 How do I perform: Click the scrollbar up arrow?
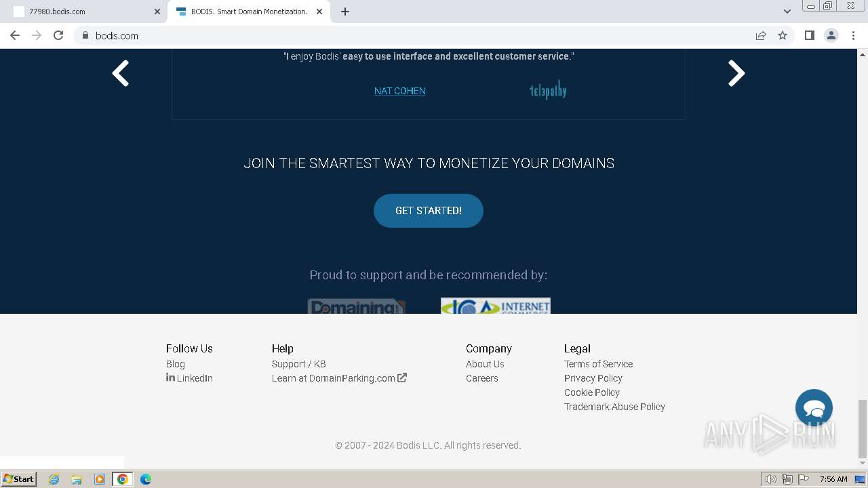click(863, 54)
